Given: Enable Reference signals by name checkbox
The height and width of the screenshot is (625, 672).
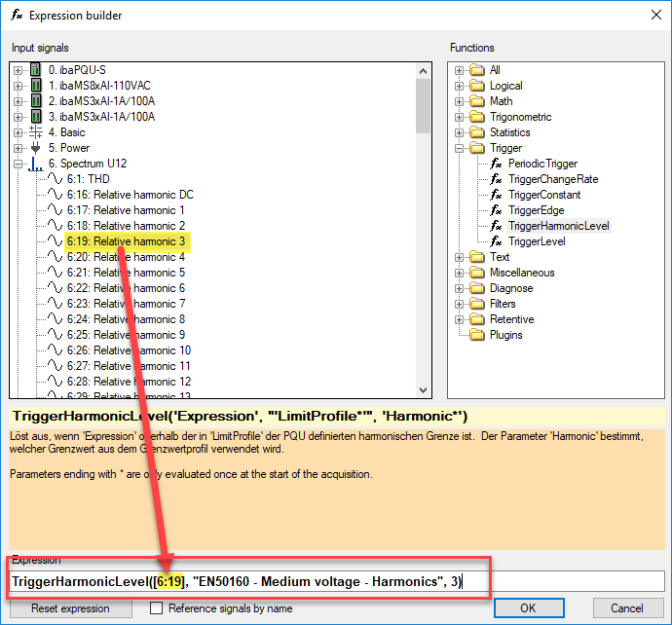Looking at the screenshot, I should [157, 607].
